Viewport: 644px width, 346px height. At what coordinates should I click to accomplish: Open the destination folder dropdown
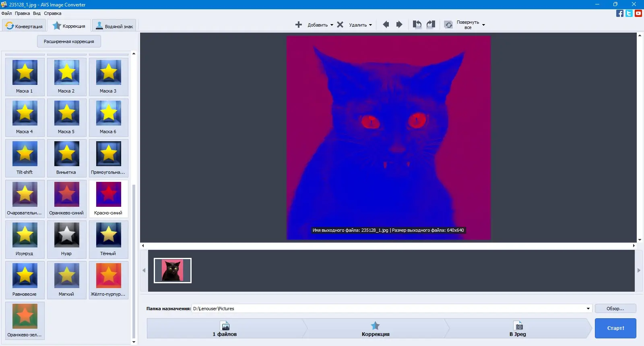588,309
